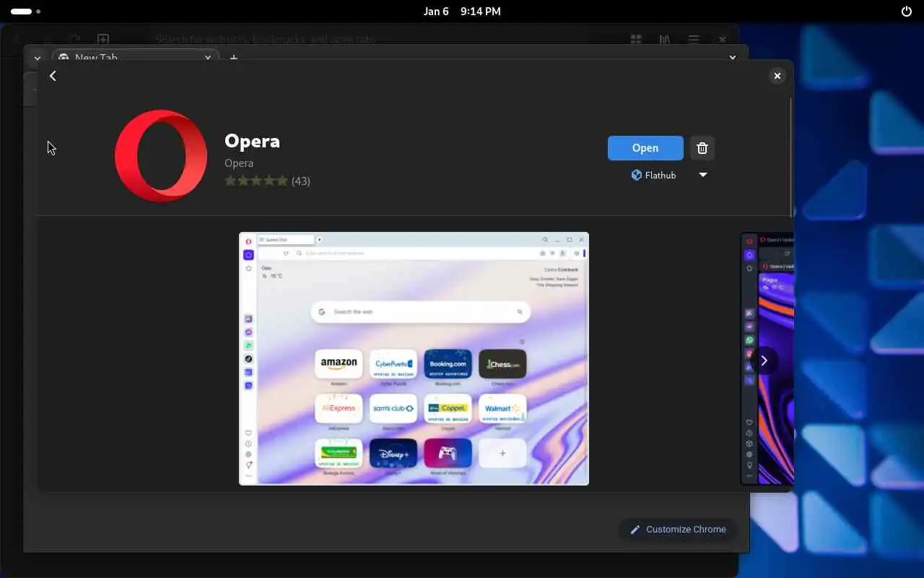924x578 pixels.
Task: Open tab overview grid in Web browser window
Action: (636, 39)
